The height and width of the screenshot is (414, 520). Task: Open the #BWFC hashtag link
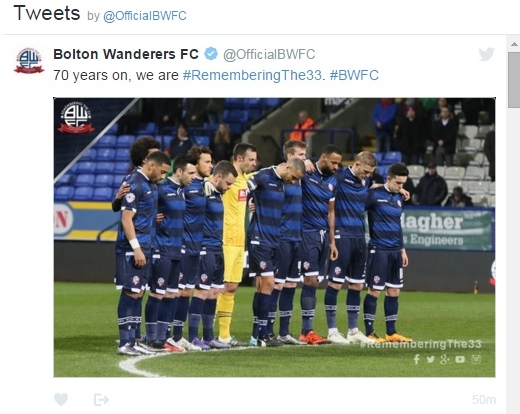point(354,75)
